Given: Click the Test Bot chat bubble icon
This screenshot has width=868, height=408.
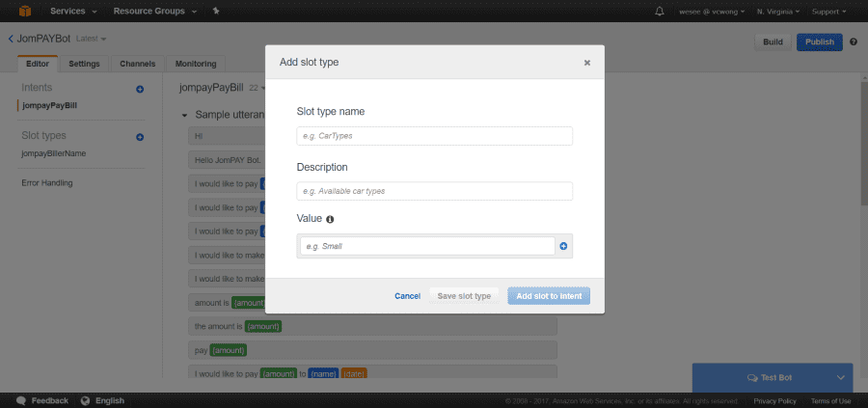Looking at the screenshot, I should pyautogui.click(x=751, y=377).
